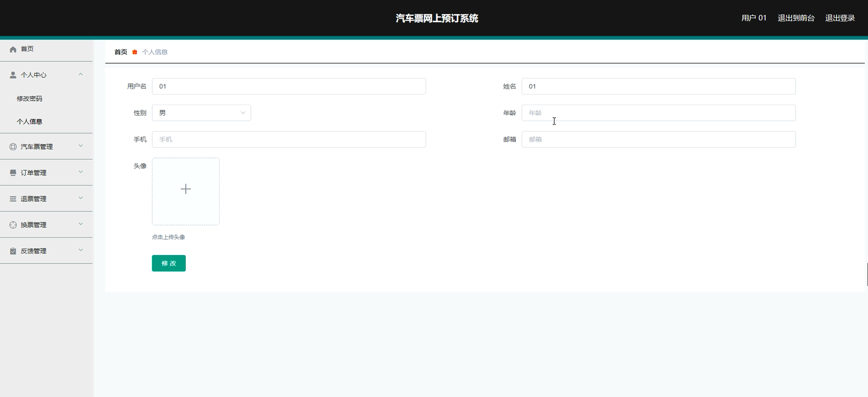The height and width of the screenshot is (397, 868).
Task: Open the 换票管理 menu
Action: 46,225
